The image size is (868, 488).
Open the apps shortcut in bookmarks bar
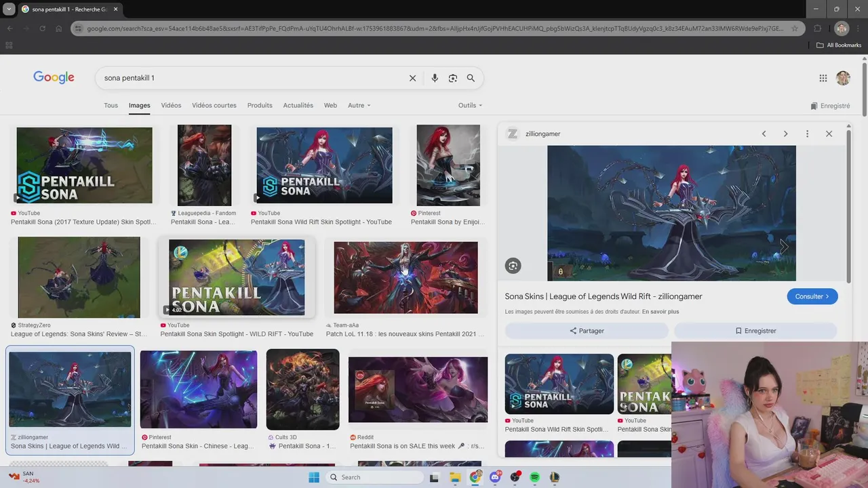(x=9, y=45)
